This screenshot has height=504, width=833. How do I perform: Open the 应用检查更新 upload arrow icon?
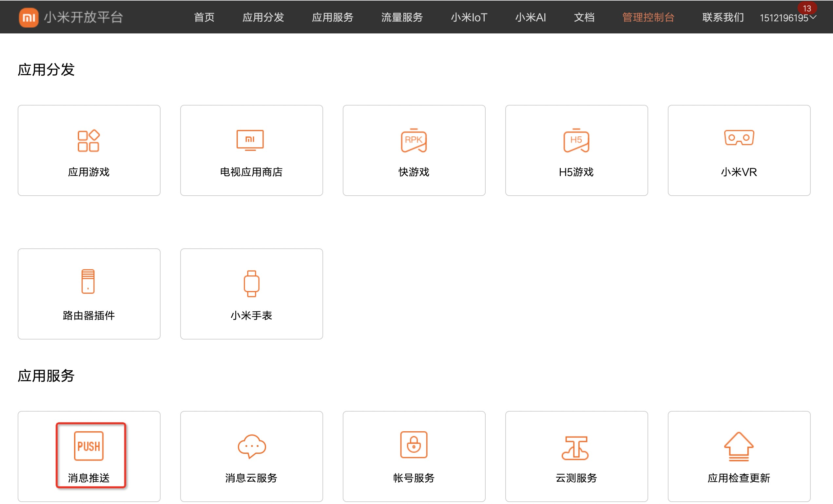tap(739, 447)
